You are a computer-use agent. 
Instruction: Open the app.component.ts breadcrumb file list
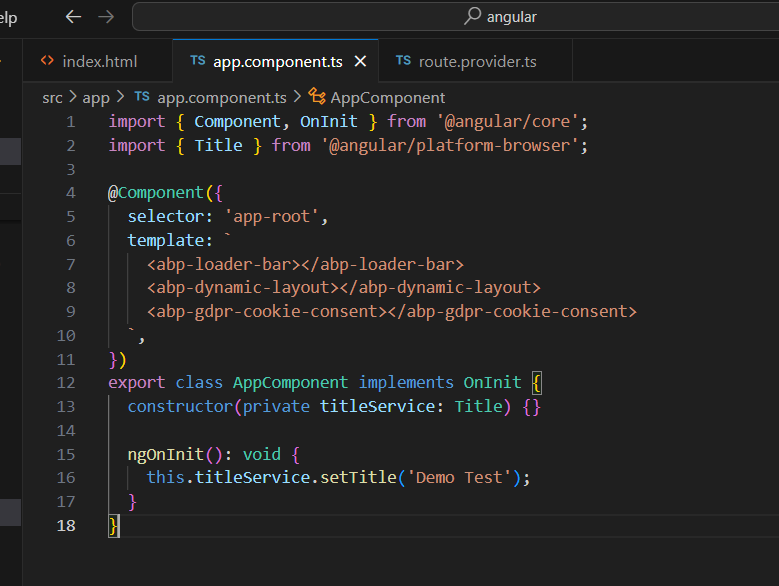pos(221,97)
